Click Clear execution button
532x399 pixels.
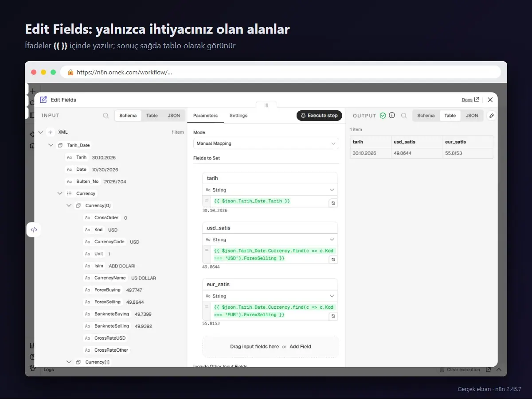[x=460, y=370]
